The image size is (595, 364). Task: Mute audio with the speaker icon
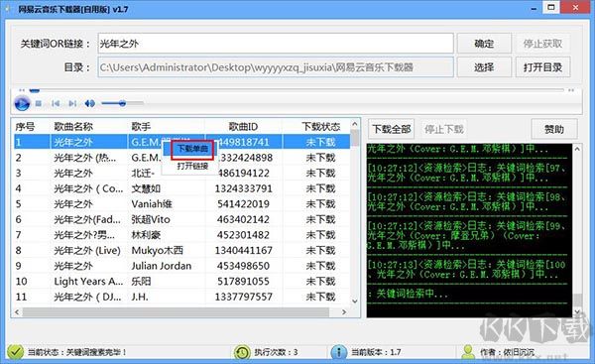(90, 103)
